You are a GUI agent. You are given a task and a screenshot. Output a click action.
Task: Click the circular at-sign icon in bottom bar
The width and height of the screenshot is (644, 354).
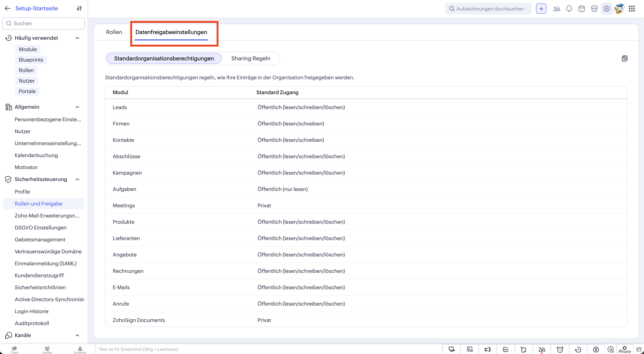[611, 349]
